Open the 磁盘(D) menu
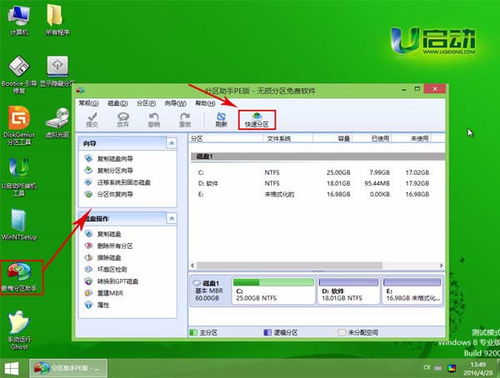This screenshot has width=500, height=378. point(118,103)
